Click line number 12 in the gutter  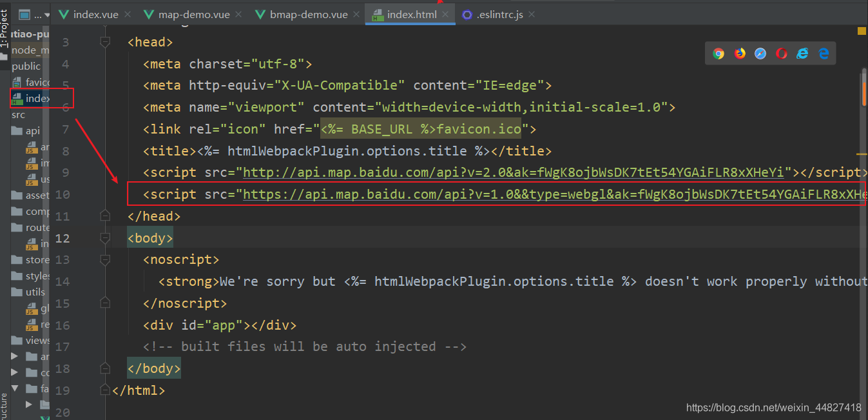tap(63, 238)
